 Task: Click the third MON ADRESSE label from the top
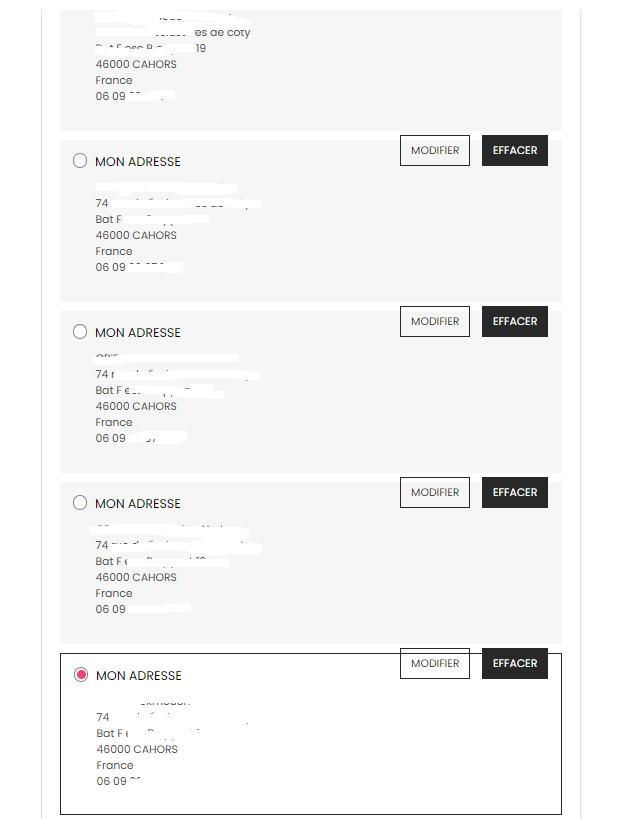coord(138,504)
